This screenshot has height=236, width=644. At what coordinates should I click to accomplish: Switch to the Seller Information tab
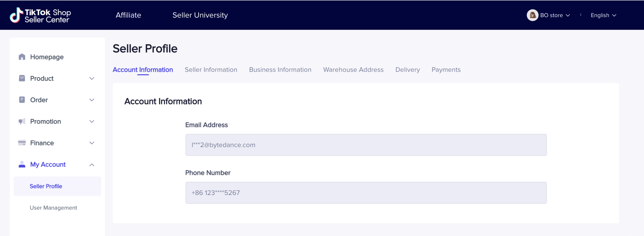[x=211, y=70]
